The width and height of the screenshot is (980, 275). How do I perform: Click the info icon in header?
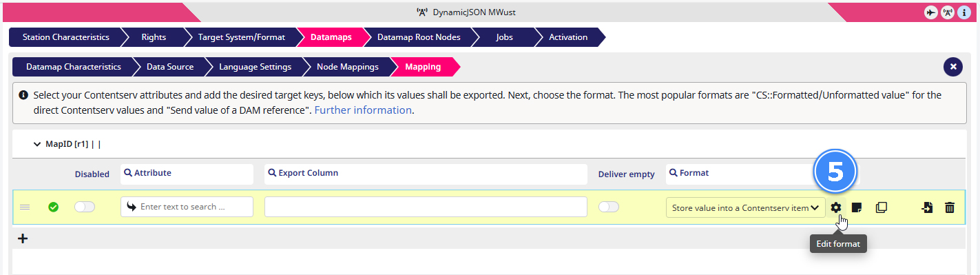[964, 12]
